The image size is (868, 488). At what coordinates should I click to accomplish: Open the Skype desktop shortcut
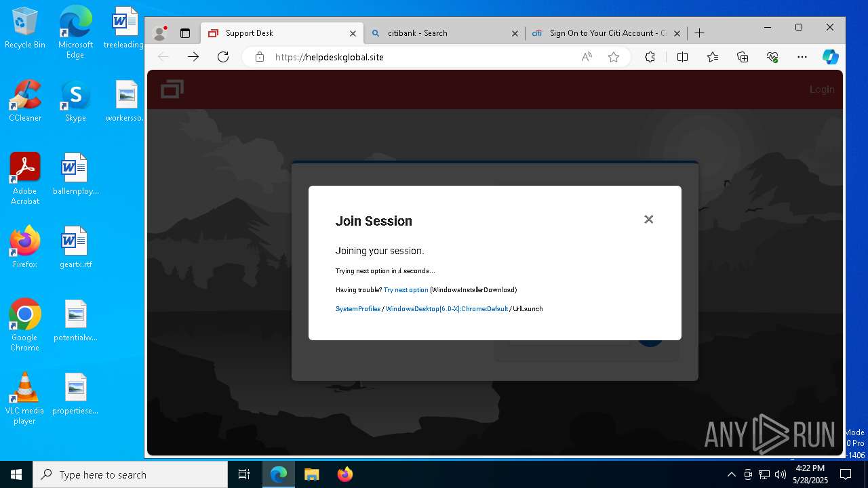pos(75,101)
